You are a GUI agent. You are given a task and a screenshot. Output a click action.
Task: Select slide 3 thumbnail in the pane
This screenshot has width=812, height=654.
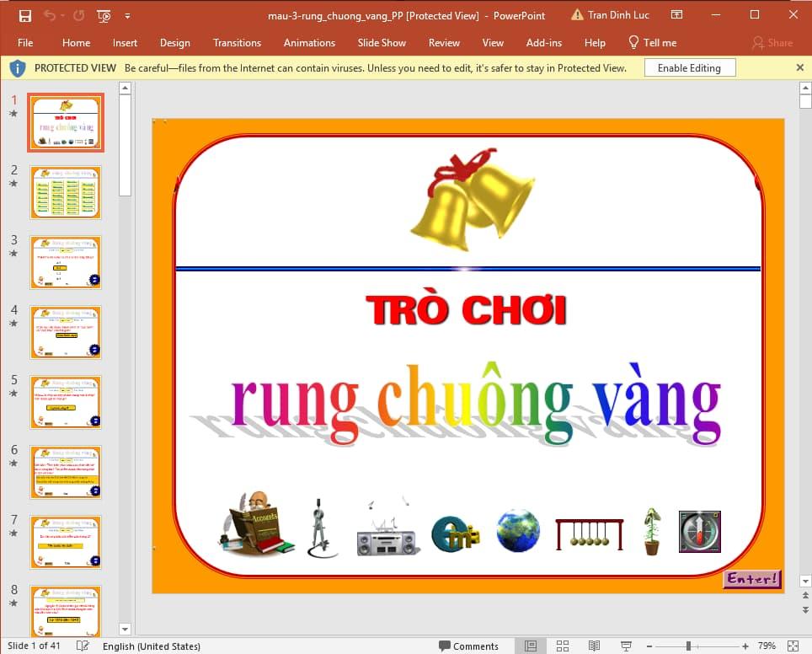[x=66, y=262]
